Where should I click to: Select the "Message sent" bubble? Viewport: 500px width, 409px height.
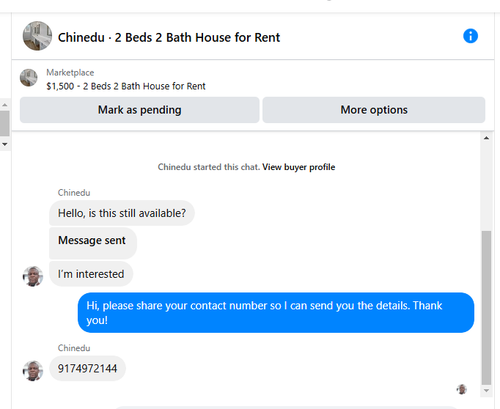tap(93, 243)
